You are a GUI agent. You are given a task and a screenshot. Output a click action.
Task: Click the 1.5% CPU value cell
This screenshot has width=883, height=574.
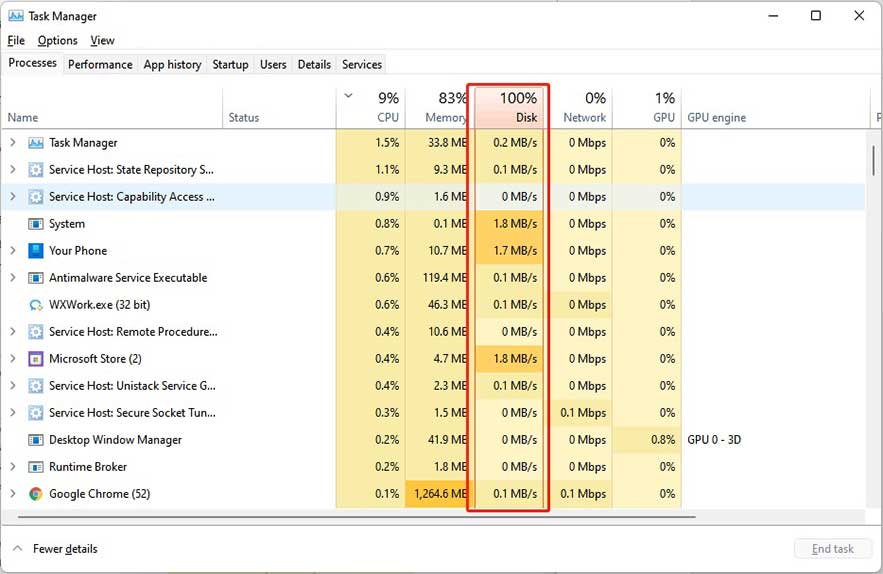[371, 143]
